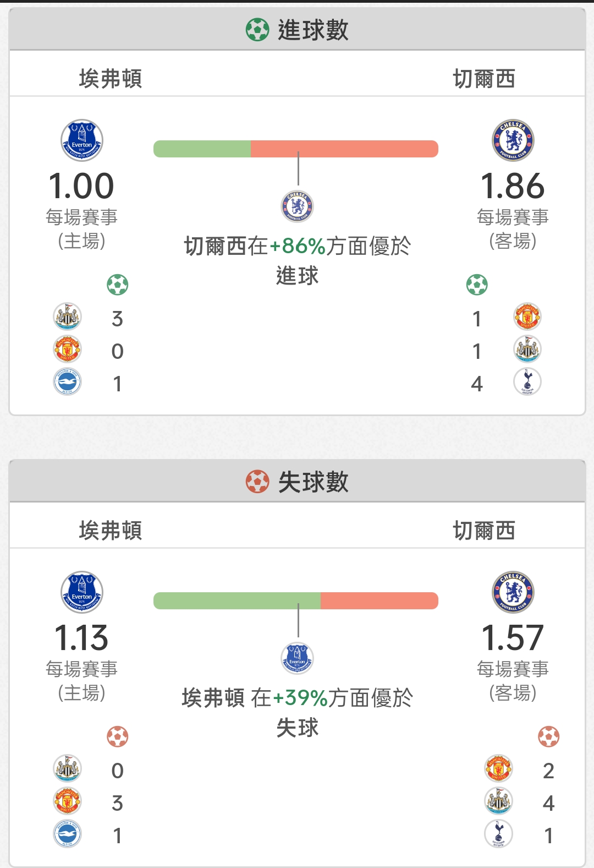Click Manchester United crest beside 3 conceded
Image resolution: width=594 pixels, height=868 pixels.
(x=67, y=801)
